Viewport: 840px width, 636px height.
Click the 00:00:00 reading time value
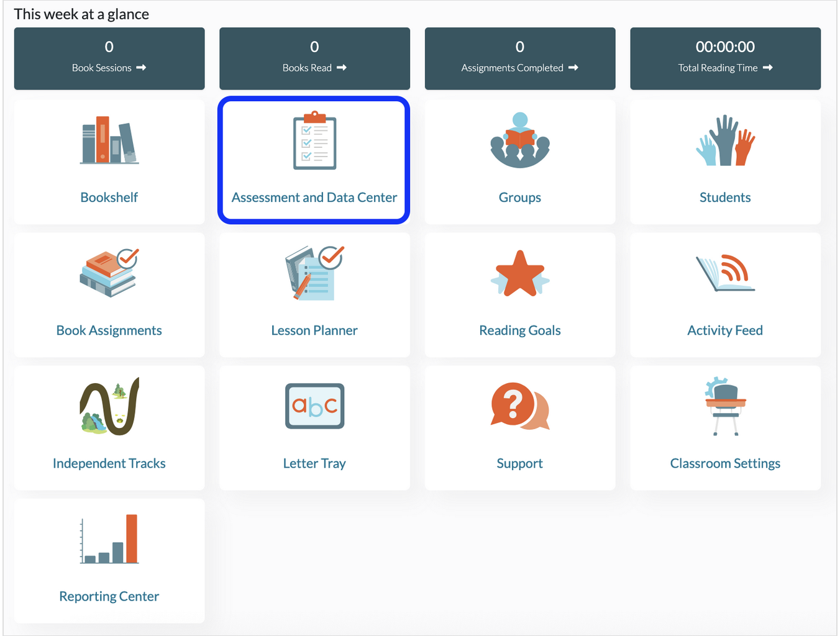point(725,47)
